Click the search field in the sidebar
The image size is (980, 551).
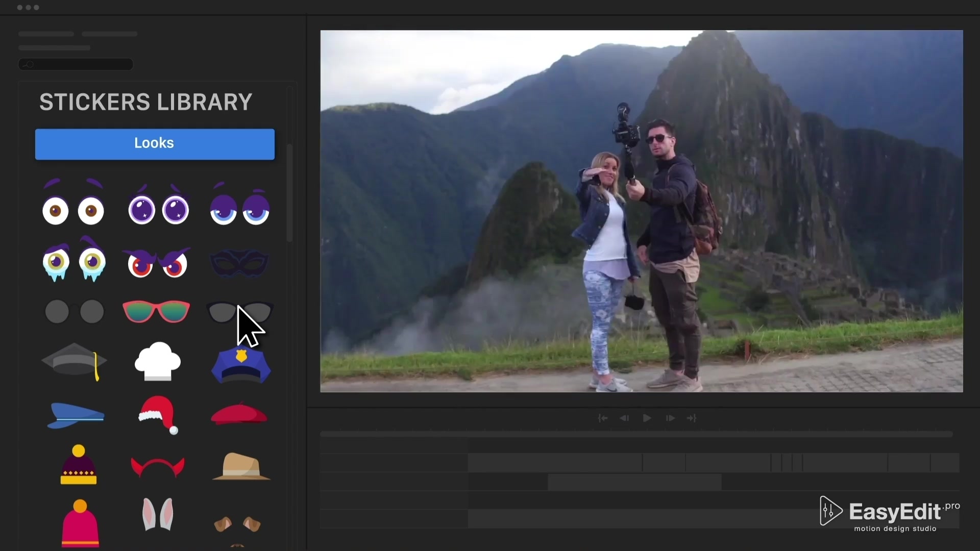76,64
